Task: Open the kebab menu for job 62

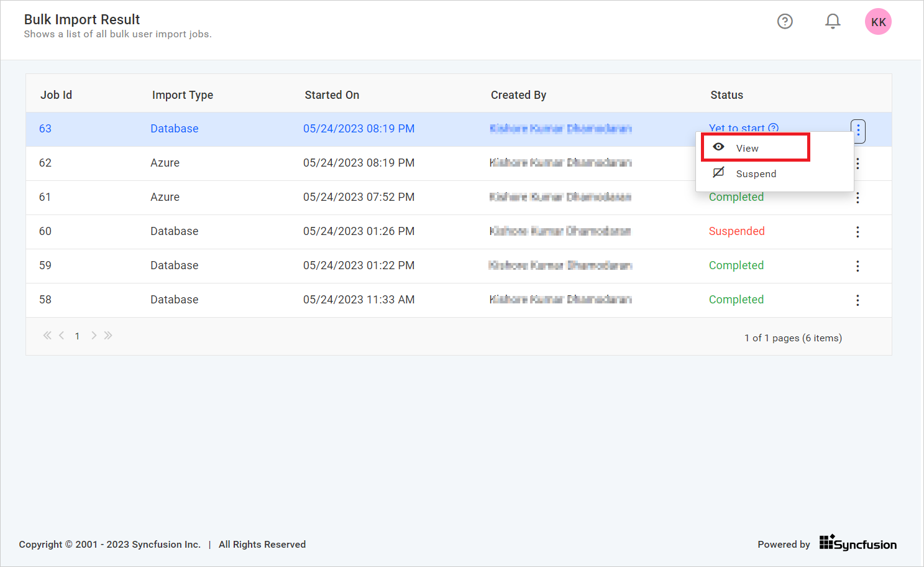Action: [858, 163]
